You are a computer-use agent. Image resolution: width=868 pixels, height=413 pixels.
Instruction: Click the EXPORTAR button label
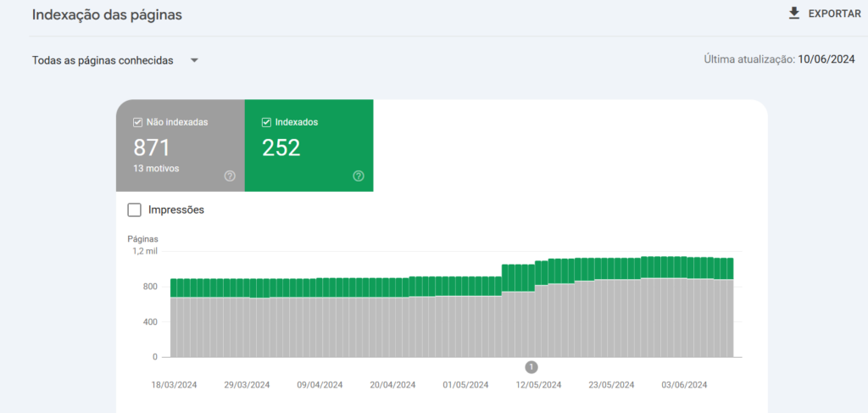pyautogui.click(x=835, y=14)
